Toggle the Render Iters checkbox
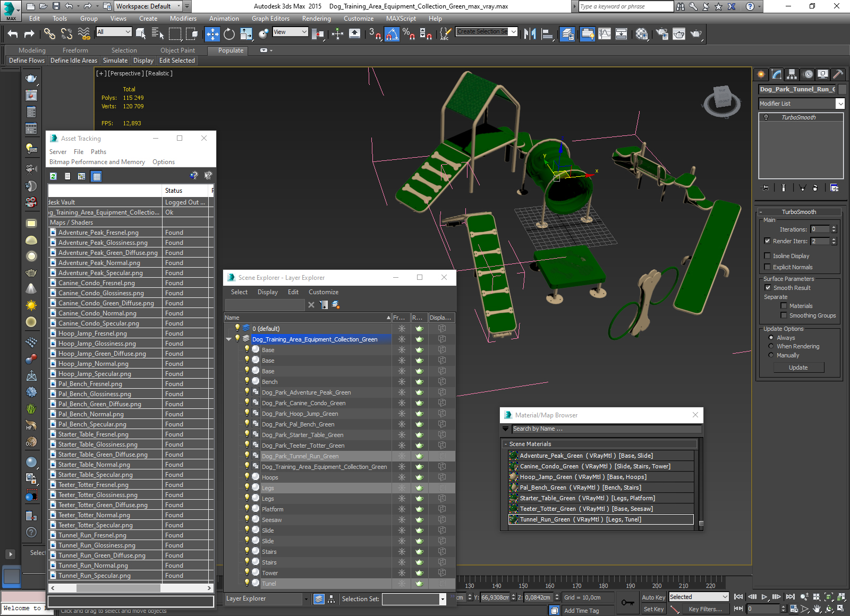The width and height of the screenshot is (850, 616). pyautogui.click(x=767, y=241)
